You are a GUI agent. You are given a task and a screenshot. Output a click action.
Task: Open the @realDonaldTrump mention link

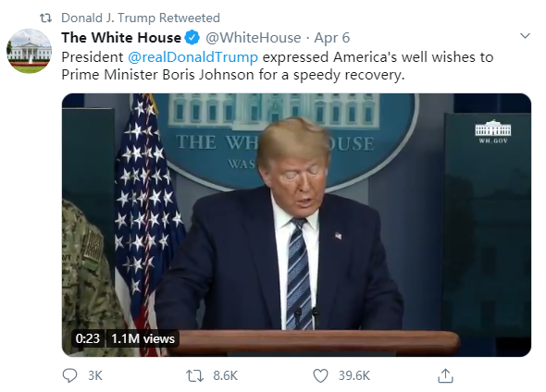[x=192, y=57]
